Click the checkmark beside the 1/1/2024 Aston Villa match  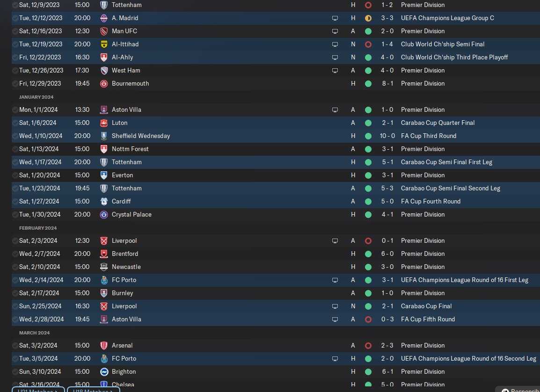16,110
